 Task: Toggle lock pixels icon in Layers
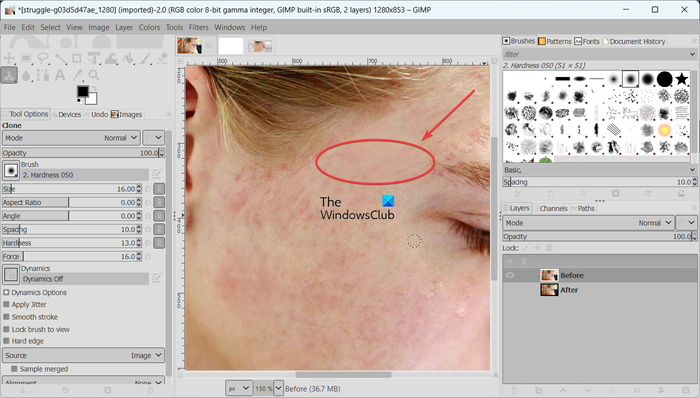click(x=526, y=248)
